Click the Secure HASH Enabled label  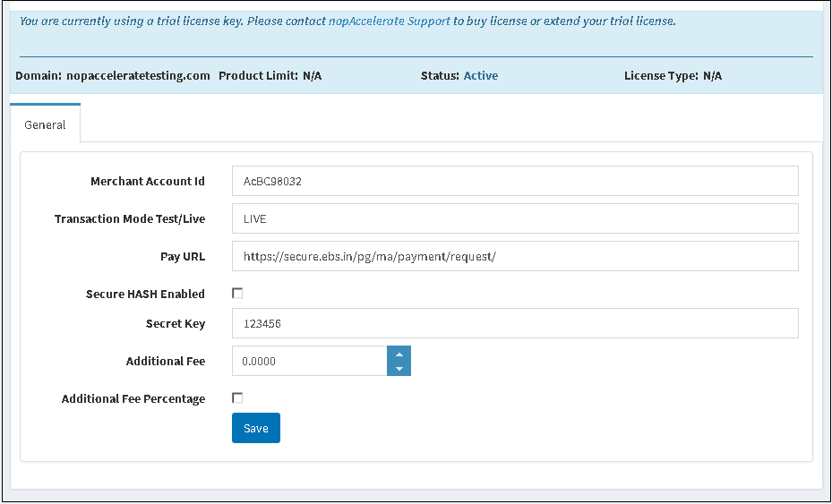(145, 294)
